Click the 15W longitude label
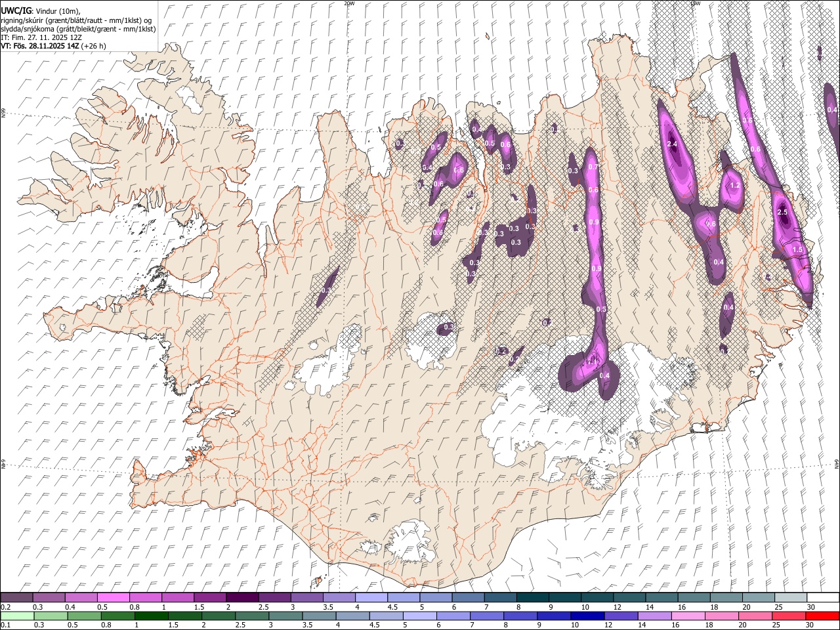 point(696,3)
